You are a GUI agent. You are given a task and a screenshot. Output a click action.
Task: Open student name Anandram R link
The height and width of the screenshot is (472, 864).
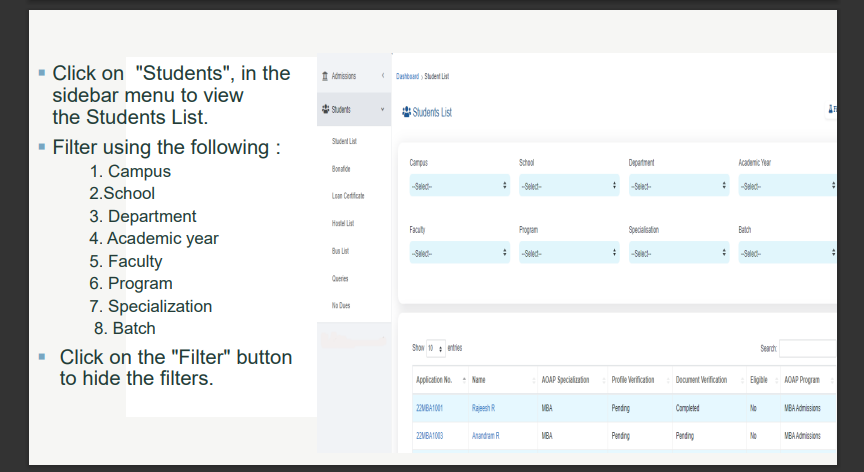tap(485, 436)
